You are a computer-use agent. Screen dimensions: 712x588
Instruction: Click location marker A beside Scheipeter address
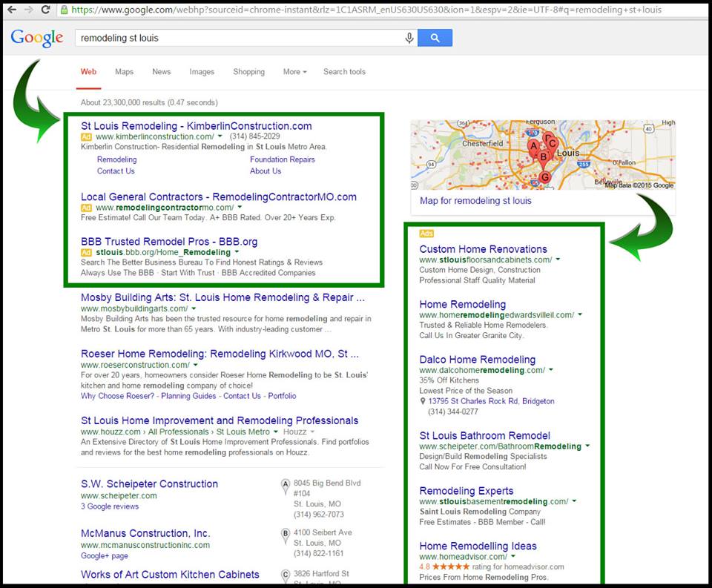point(285,486)
